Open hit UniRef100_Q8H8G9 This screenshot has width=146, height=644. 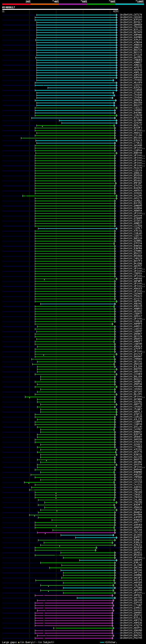point(131,25)
